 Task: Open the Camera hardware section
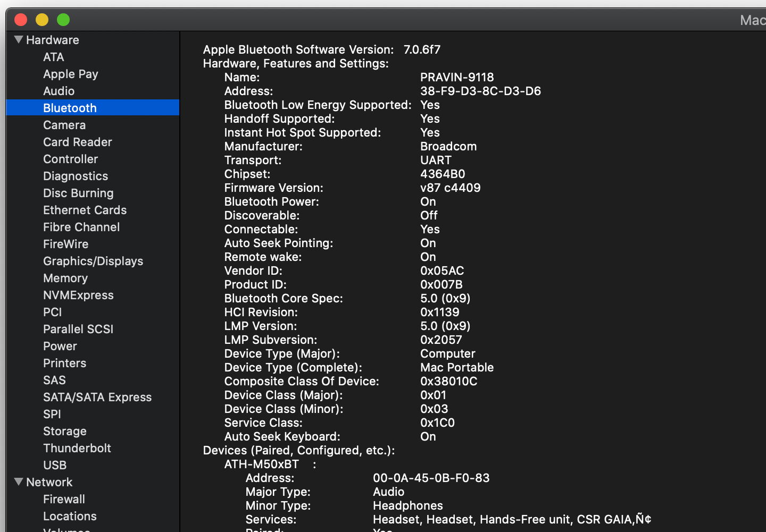pyautogui.click(x=64, y=125)
